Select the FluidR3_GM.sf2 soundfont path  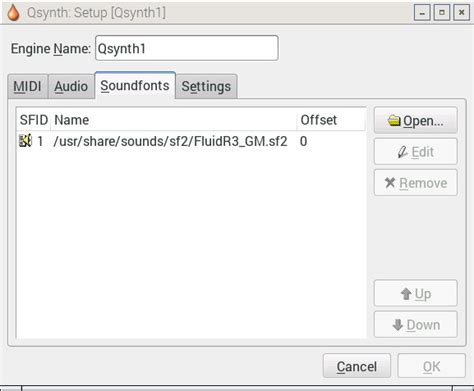pos(170,141)
